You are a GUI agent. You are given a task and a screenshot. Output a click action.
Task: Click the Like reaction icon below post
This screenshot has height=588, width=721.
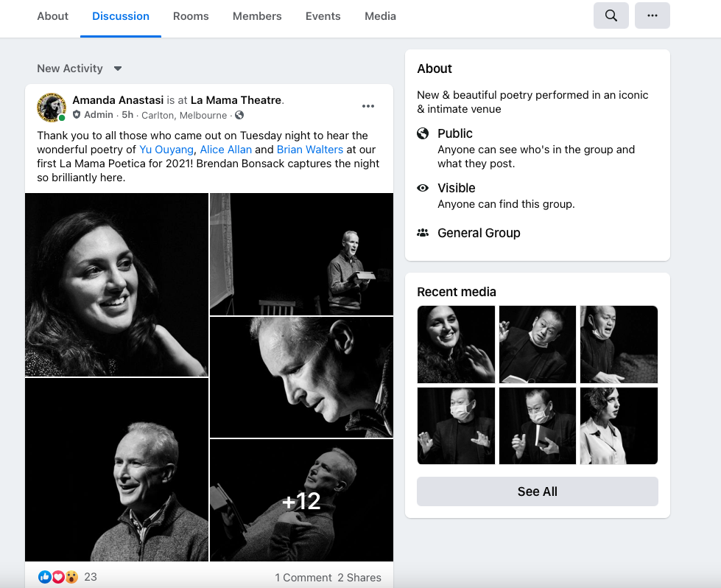[45, 576]
